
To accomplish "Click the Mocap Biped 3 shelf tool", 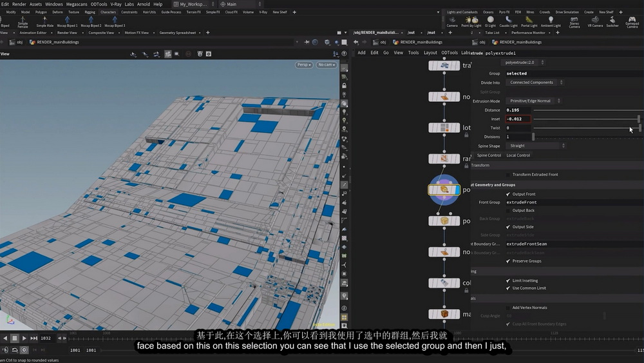I will (115, 22).
